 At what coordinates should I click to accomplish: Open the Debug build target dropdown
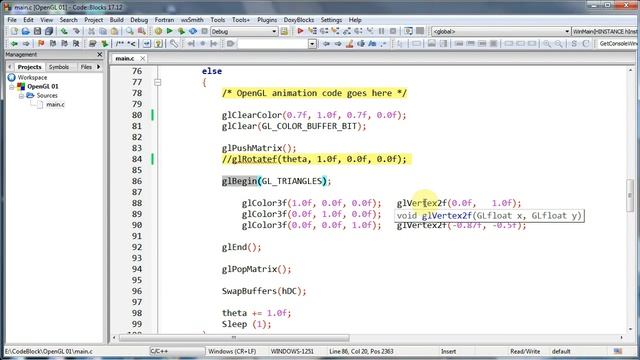[x=244, y=31]
